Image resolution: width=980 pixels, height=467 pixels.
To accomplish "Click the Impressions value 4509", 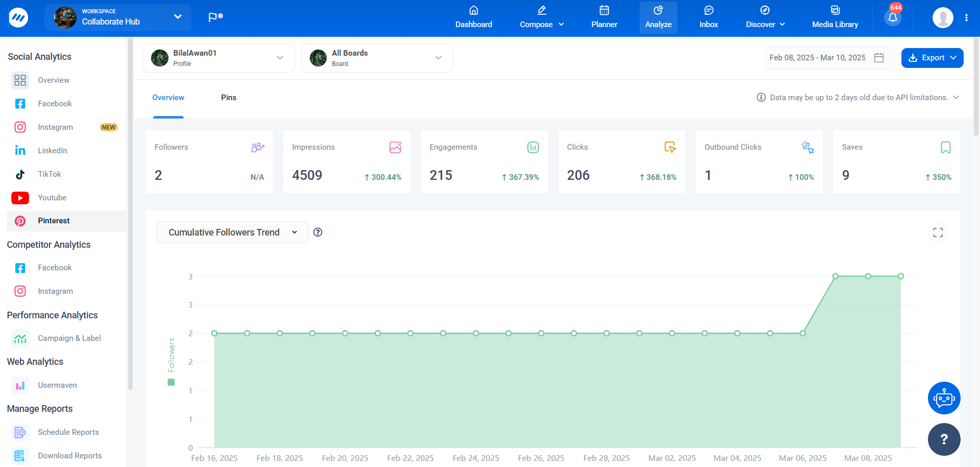I will (307, 175).
